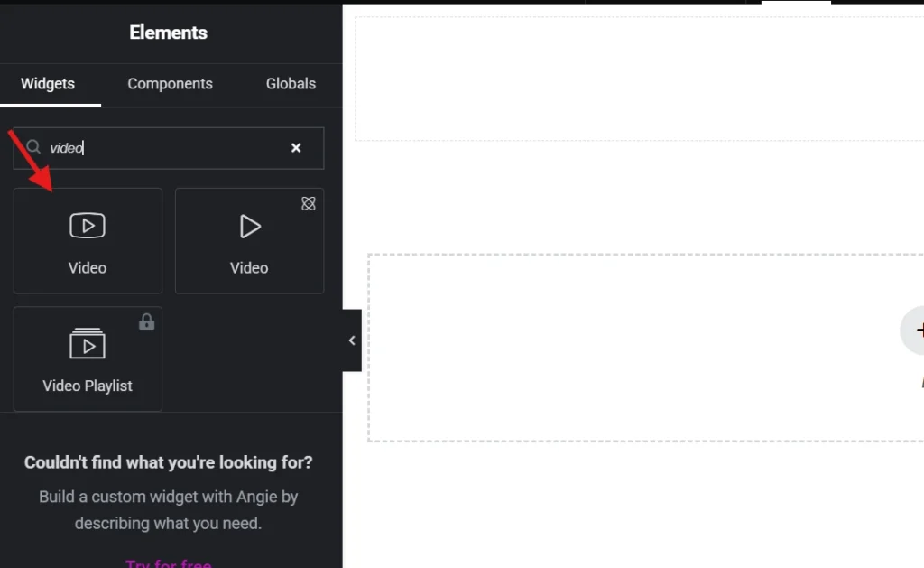Follow the Try for free link
The height and width of the screenshot is (568, 924).
point(168,563)
